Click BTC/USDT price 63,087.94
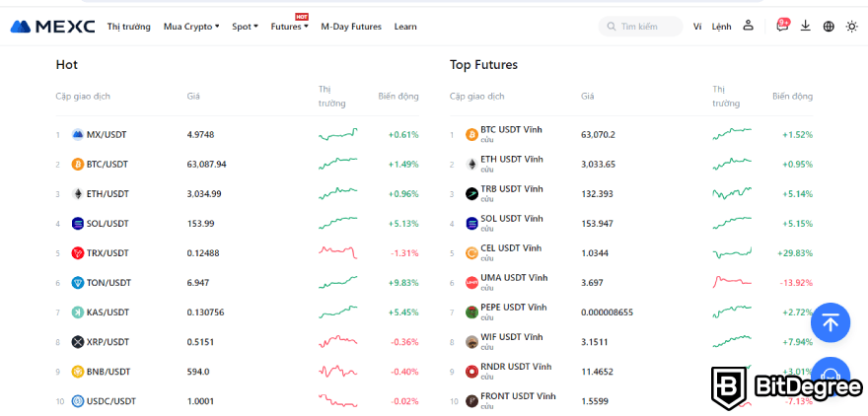This screenshot has width=868, height=416. (x=206, y=165)
